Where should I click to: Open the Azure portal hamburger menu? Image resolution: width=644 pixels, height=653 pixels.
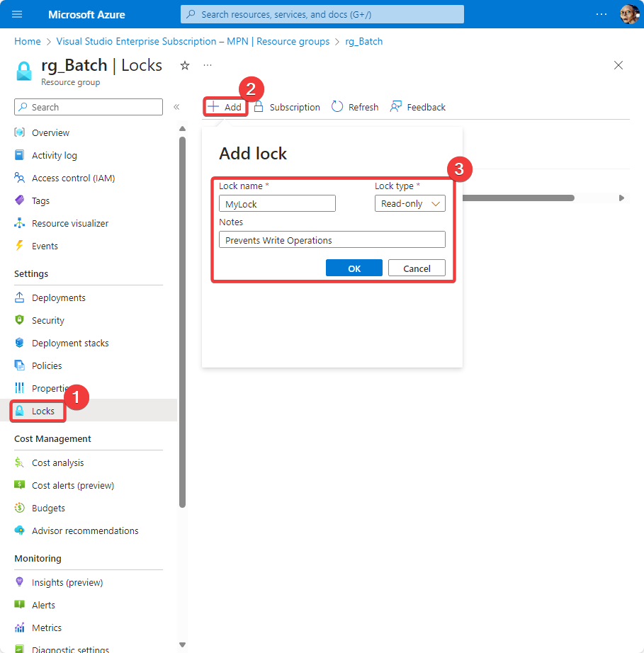[x=17, y=14]
